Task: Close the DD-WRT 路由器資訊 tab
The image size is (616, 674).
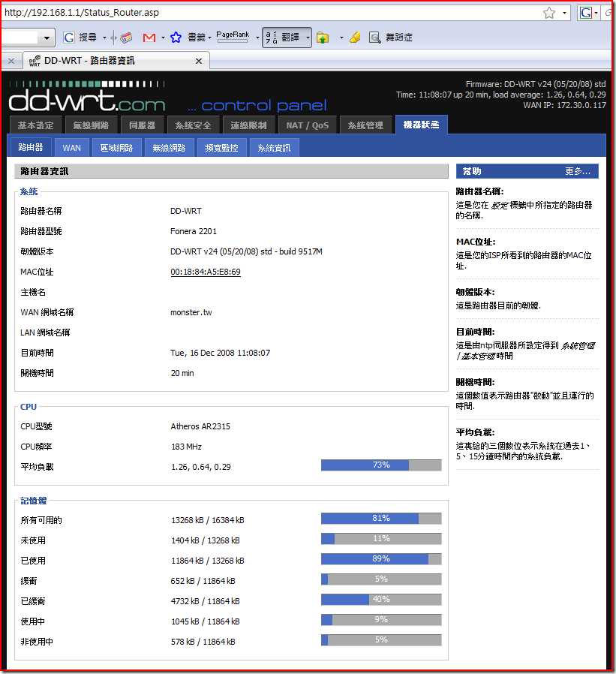Action: pos(199,61)
